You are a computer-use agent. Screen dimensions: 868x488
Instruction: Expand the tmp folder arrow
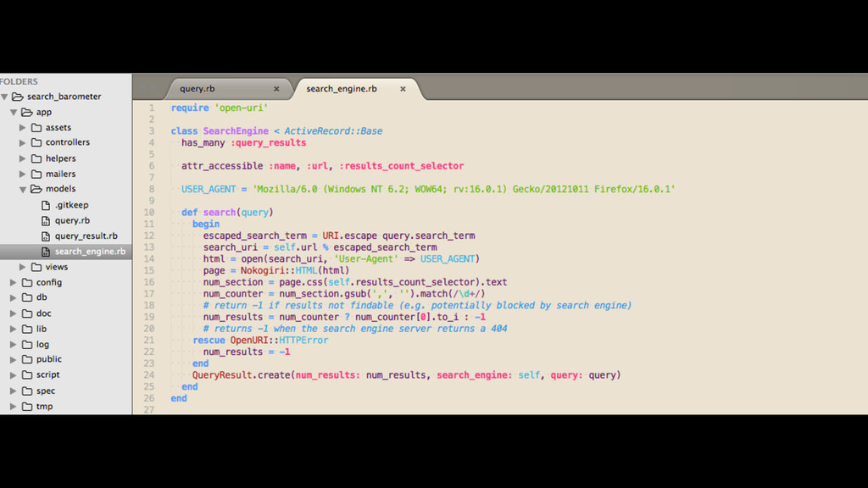tap(14, 407)
